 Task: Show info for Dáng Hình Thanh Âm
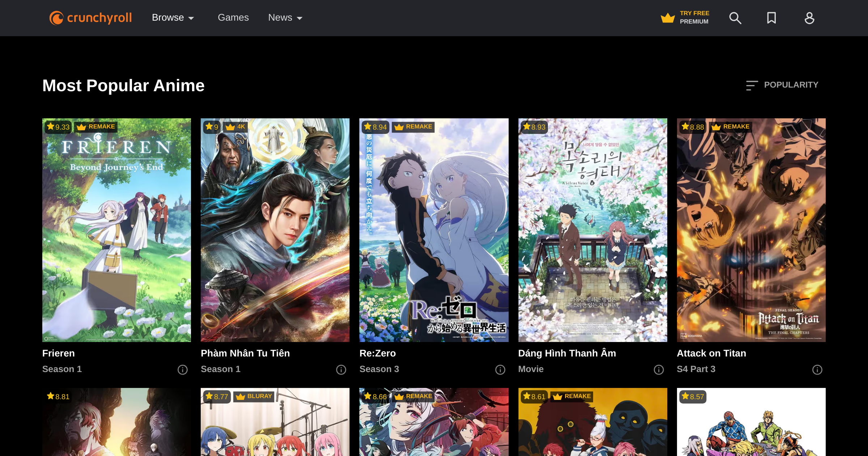[659, 370]
